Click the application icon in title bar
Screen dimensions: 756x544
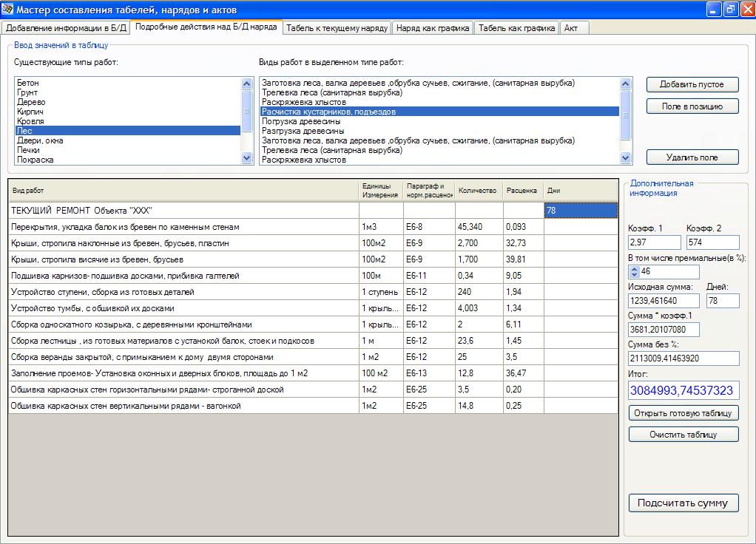[8, 10]
